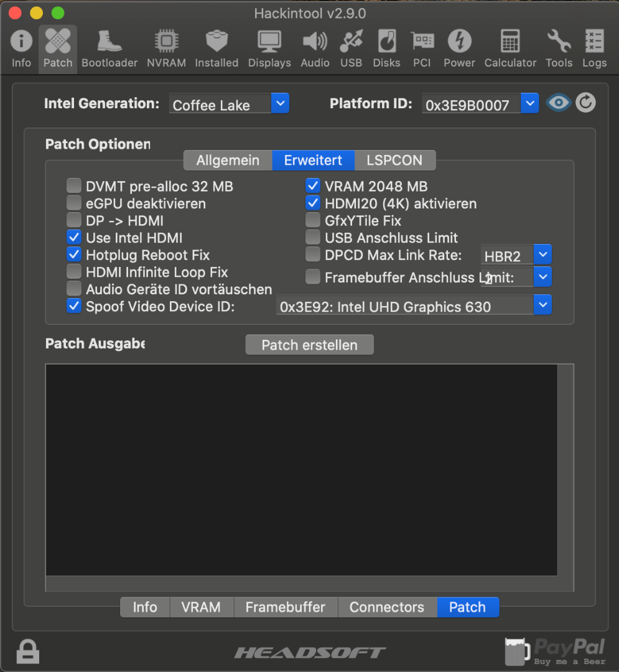
Task: Uncheck Hotplug Reboot Fix
Action: tap(73, 254)
